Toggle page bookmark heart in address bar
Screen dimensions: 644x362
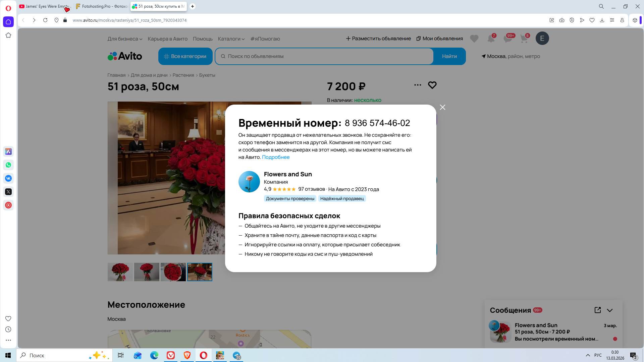[x=592, y=20]
